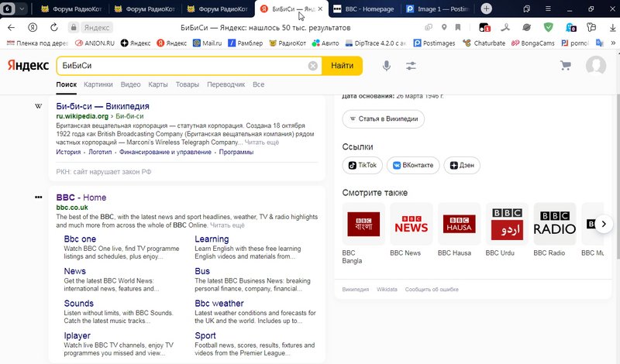620x364 pixels.
Task: Click the Сообщить об ошибке link
Action: 432,290
